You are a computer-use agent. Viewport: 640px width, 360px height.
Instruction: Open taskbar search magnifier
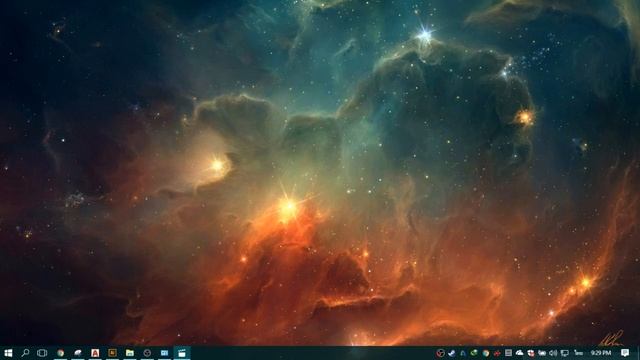click(x=25, y=353)
